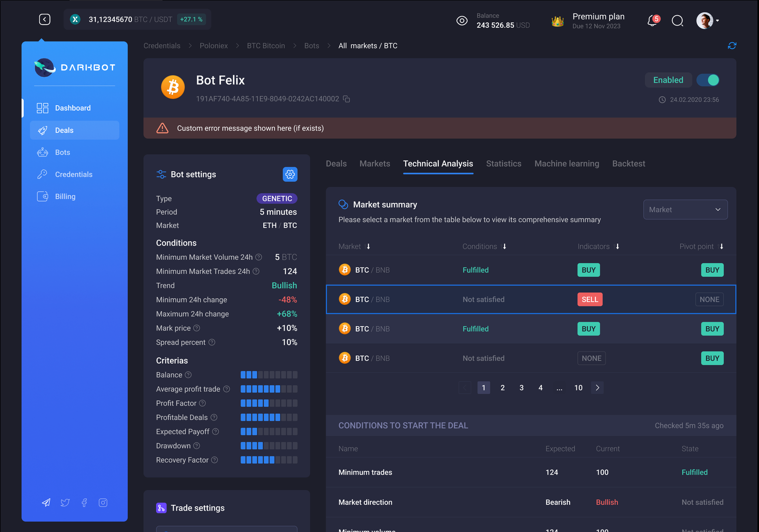Disable the bot with Enabled toggle
Viewport: 759px width, 532px height.
coord(708,80)
